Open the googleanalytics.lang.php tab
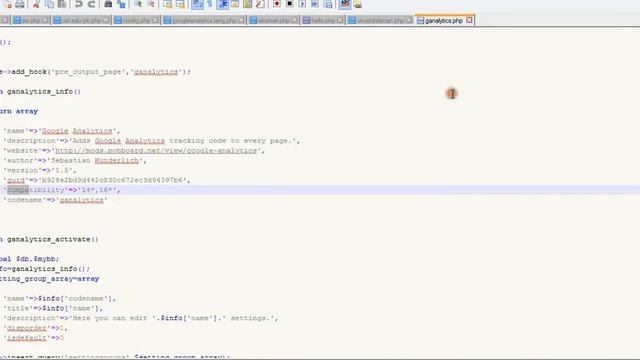Screen dimensions: 640x360 204,20
